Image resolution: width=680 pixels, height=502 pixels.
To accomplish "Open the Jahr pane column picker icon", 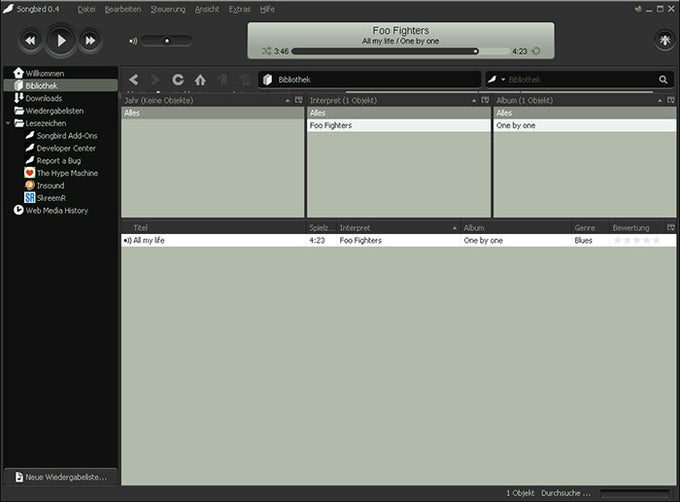I will pyautogui.click(x=299, y=100).
